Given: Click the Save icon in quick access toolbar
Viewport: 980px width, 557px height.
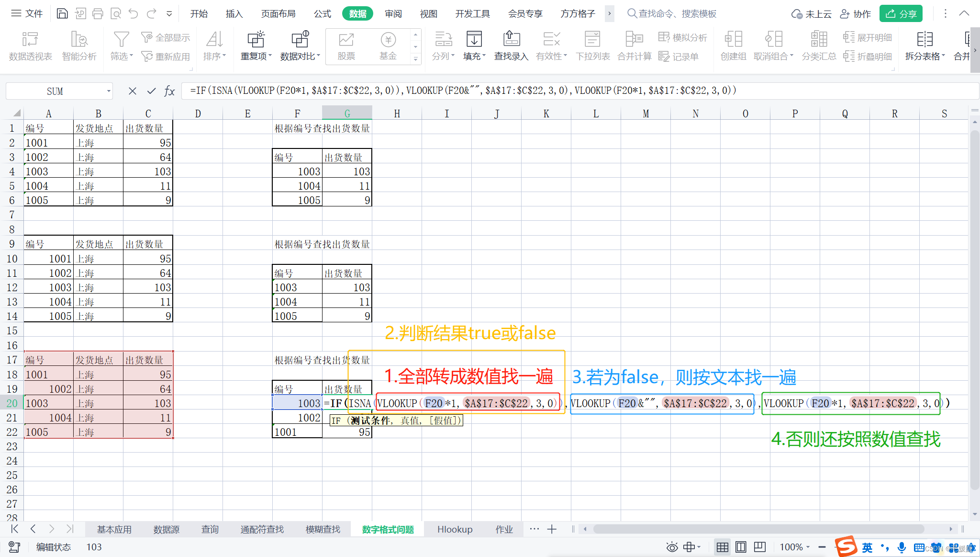Looking at the screenshot, I should pos(62,13).
